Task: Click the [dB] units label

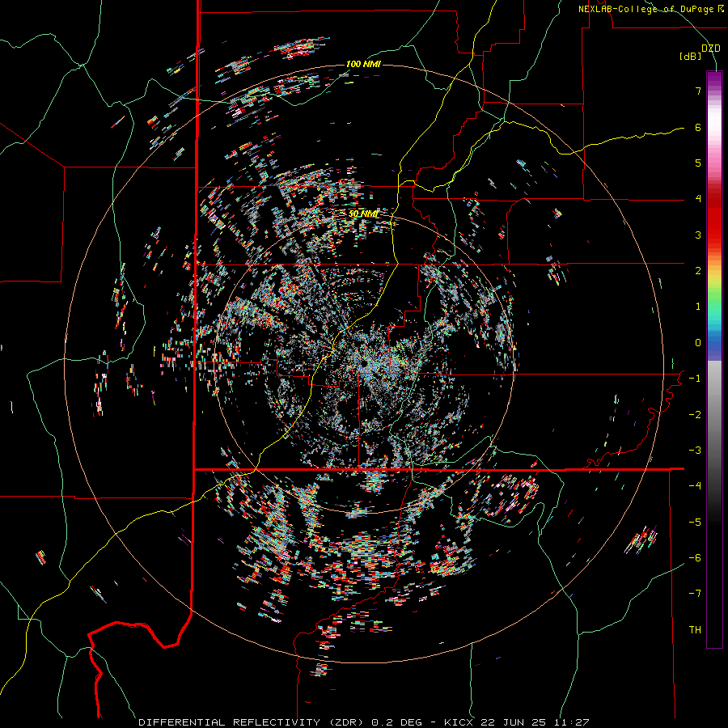Action: pyautogui.click(x=690, y=57)
